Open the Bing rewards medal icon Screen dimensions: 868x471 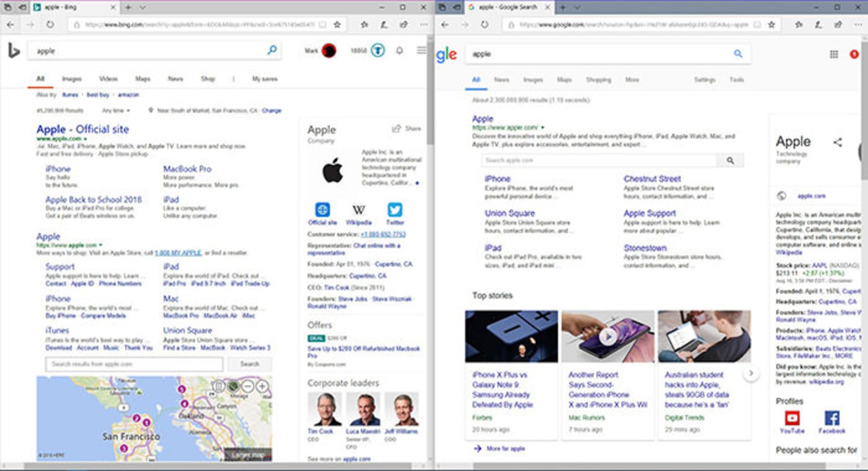coord(378,50)
